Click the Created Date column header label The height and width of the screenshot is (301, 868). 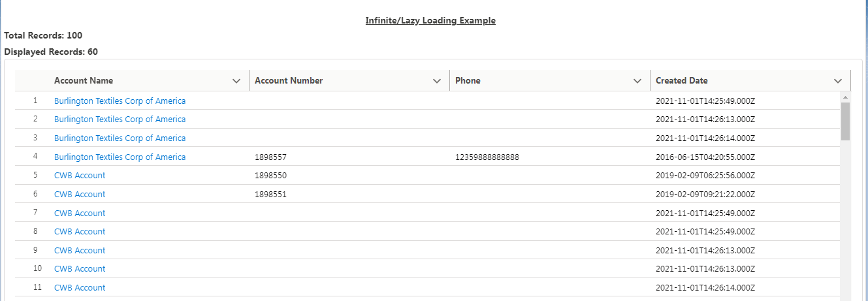[x=682, y=81]
